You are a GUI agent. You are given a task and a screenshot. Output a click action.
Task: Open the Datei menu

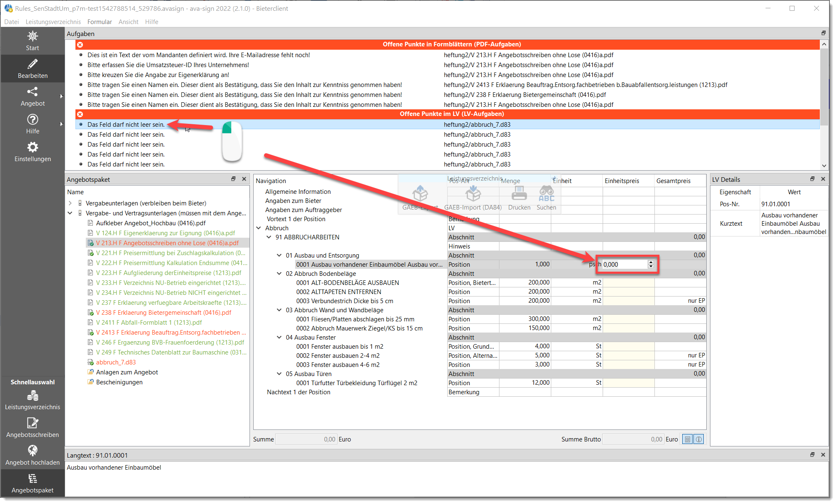[12, 22]
